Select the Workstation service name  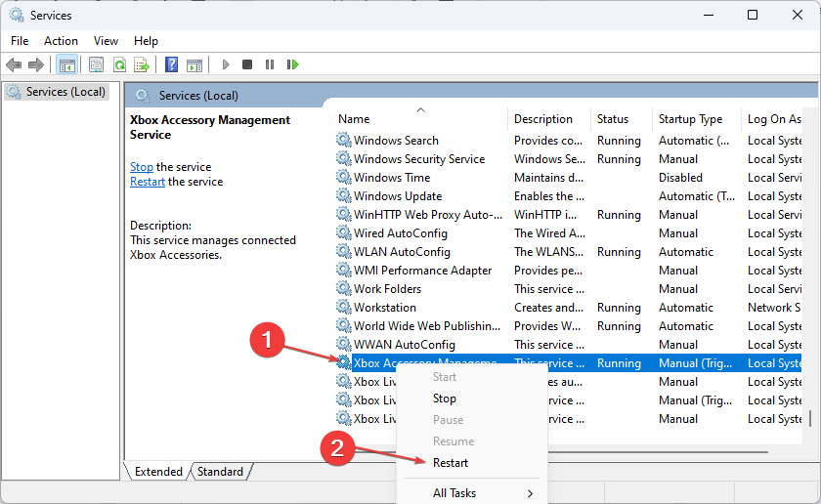(385, 308)
